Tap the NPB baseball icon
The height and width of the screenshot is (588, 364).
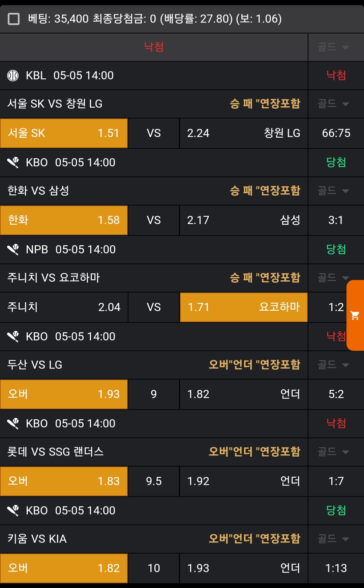pos(13,250)
